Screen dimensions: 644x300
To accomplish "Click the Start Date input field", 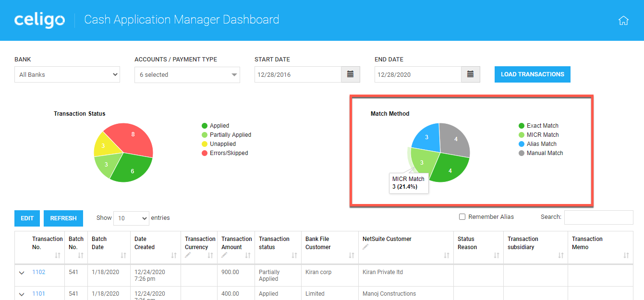I will pyautogui.click(x=298, y=74).
